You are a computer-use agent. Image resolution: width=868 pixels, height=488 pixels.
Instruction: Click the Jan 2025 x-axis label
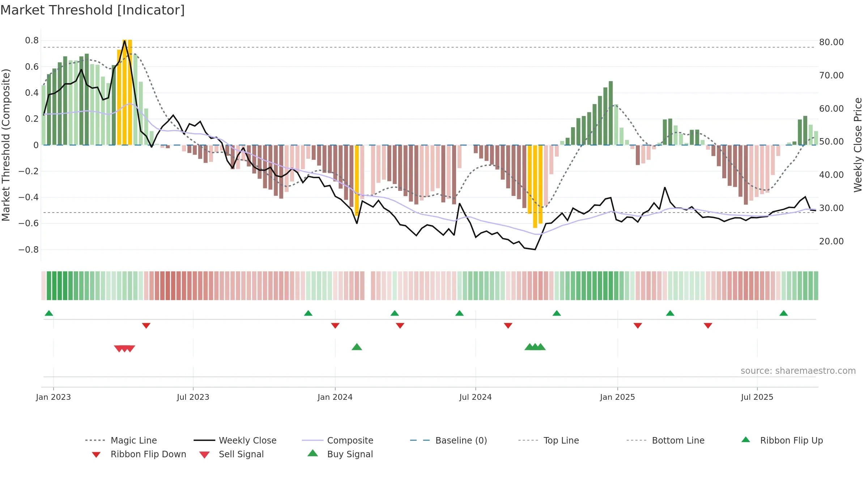point(618,397)
